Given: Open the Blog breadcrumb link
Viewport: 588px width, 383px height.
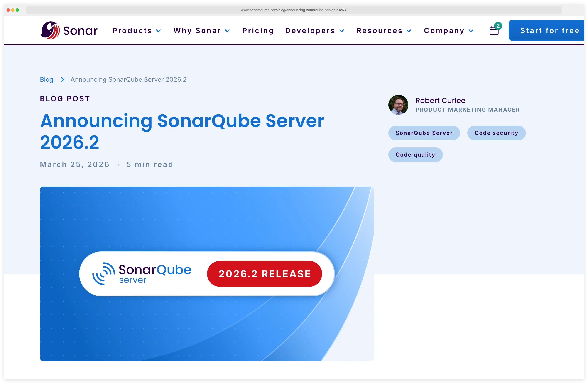Looking at the screenshot, I should pyautogui.click(x=47, y=80).
